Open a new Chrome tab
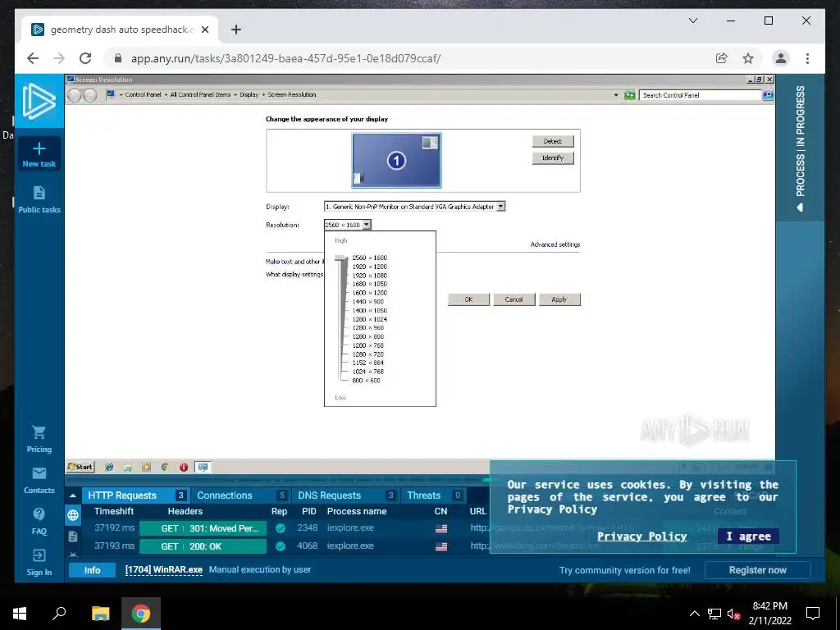The height and width of the screenshot is (630, 840). point(235,30)
